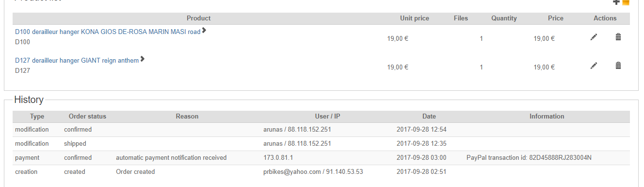Click quantity value of D100 product
The height and width of the screenshot is (187, 644).
481,39
